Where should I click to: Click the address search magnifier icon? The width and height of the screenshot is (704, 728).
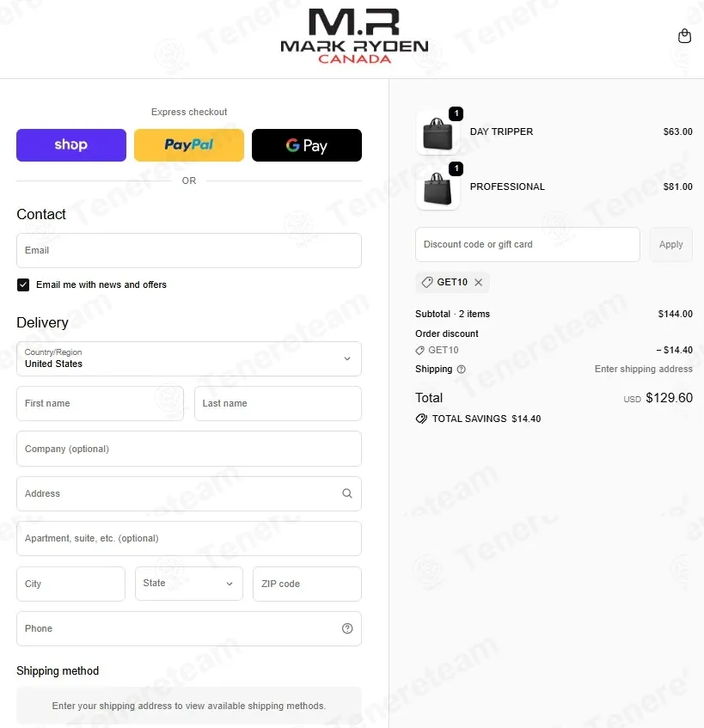(x=347, y=493)
